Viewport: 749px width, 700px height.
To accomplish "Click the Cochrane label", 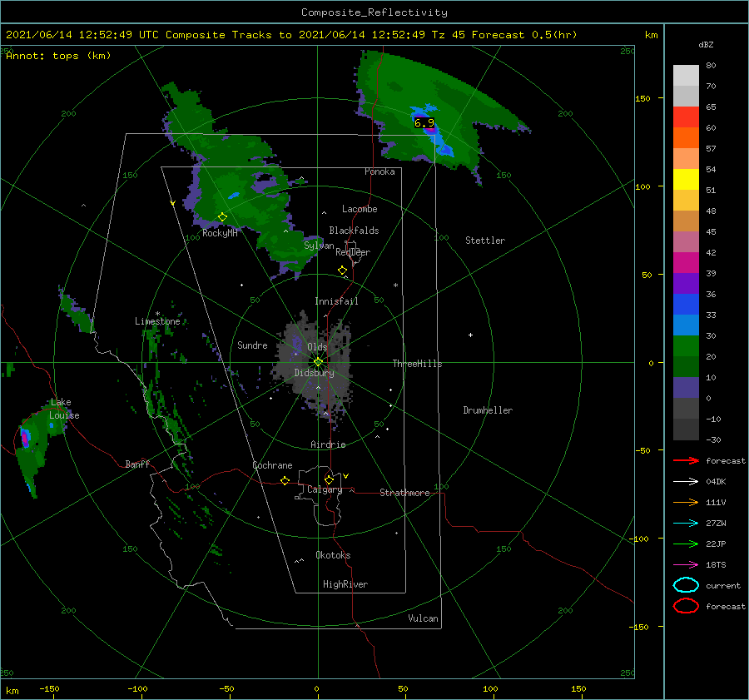I will 272,465.
